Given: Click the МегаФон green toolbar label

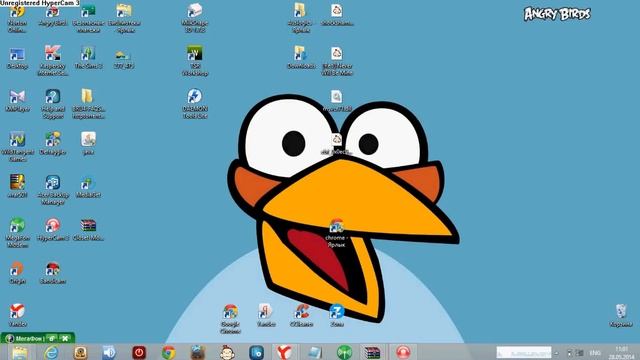Looking at the screenshot, I should tap(28, 338).
